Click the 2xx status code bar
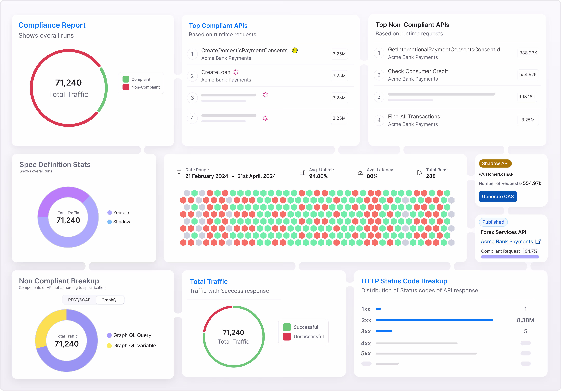This screenshot has height=392, width=561. (x=434, y=320)
